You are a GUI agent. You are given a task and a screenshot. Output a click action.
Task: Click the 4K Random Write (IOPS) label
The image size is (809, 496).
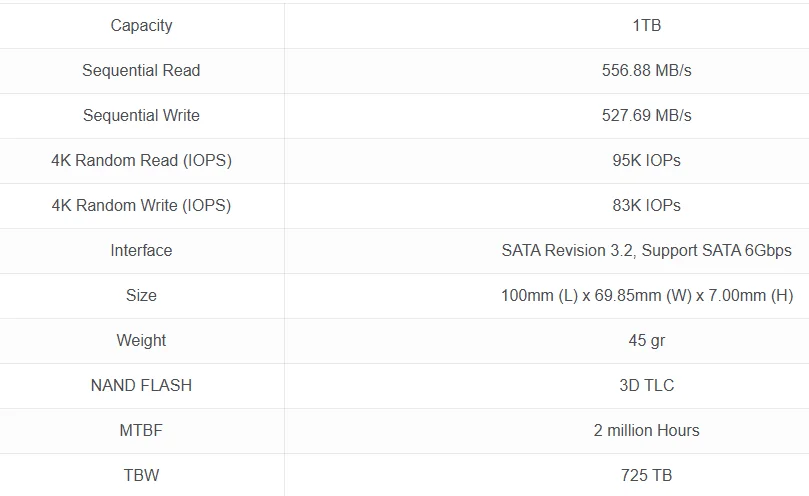[141, 205]
